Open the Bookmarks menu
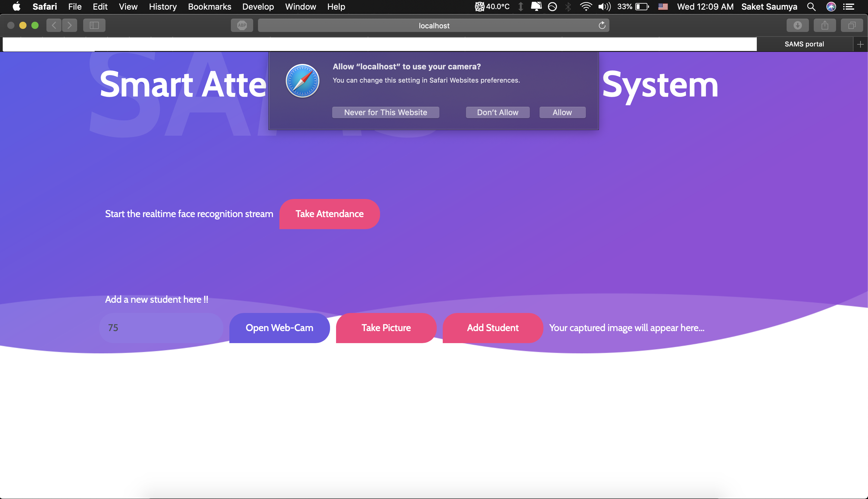The height and width of the screenshot is (499, 868). click(x=209, y=7)
